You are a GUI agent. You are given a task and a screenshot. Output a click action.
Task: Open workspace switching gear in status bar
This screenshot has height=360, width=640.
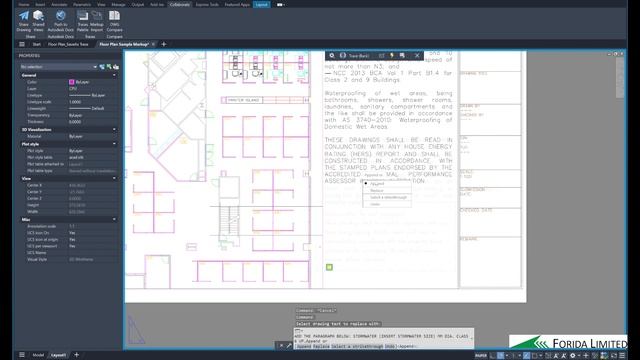point(573,356)
